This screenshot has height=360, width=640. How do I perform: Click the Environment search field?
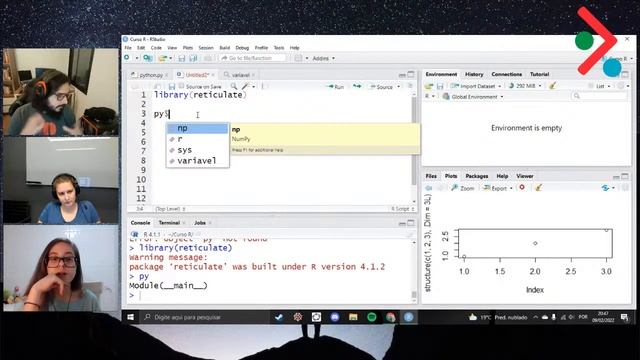[599, 96]
